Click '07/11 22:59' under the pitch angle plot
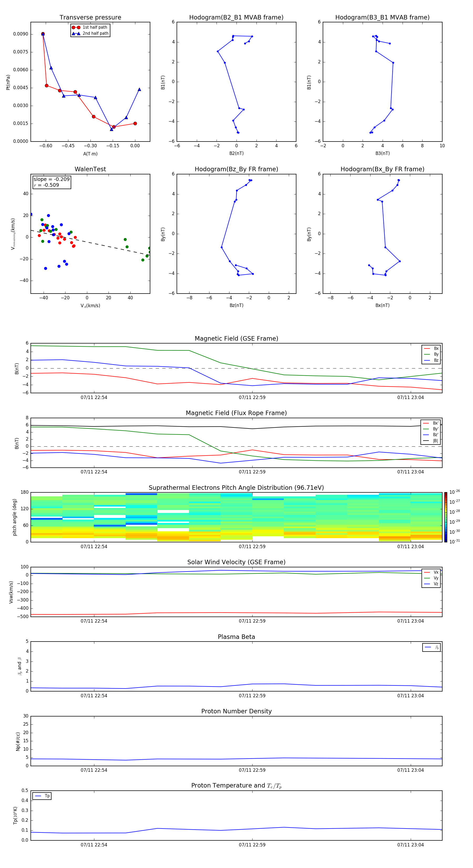 [x=252, y=547]
